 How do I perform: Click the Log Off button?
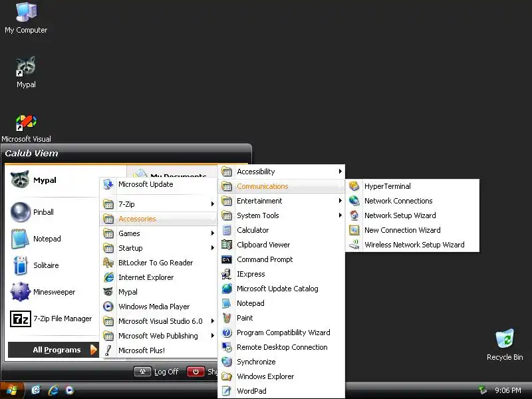tap(156, 372)
